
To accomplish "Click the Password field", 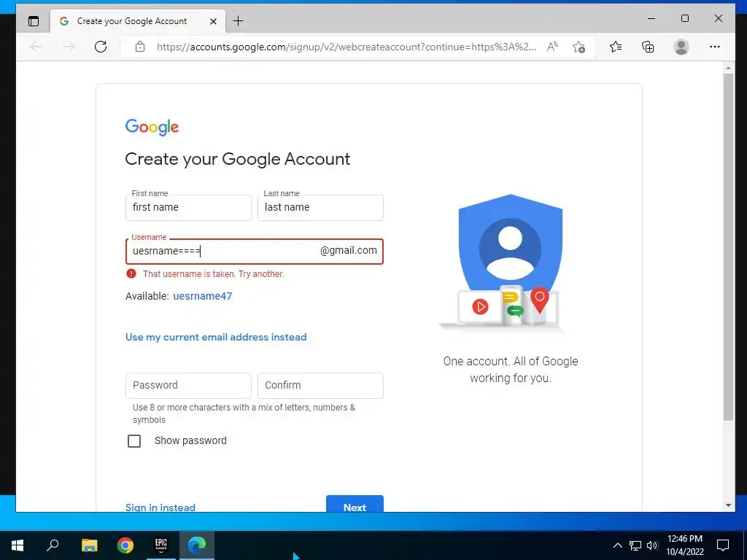I will [188, 386].
